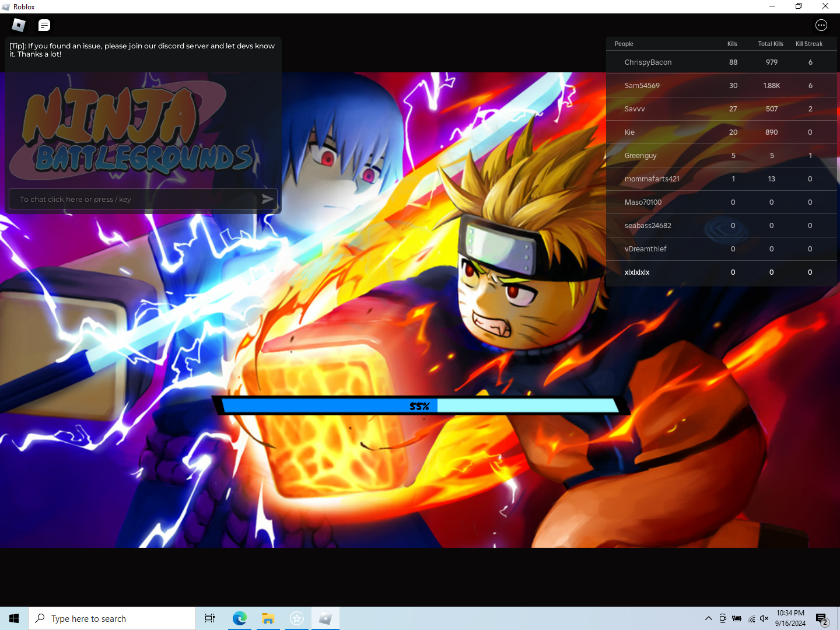Image resolution: width=840 pixels, height=630 pixels.
Task: Click Savvv's 507 total kills
Action: (772, 108)
